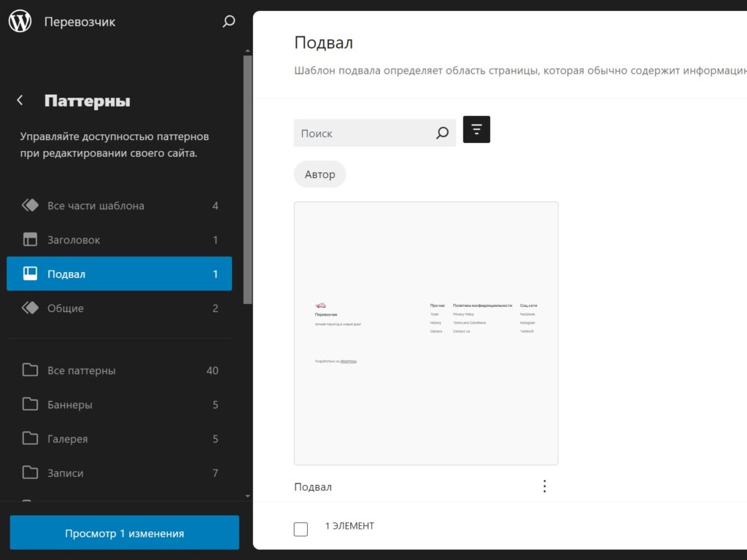Click the Заголовок header layout icon
The image size is (747, 560).
[x=30, y=239]
